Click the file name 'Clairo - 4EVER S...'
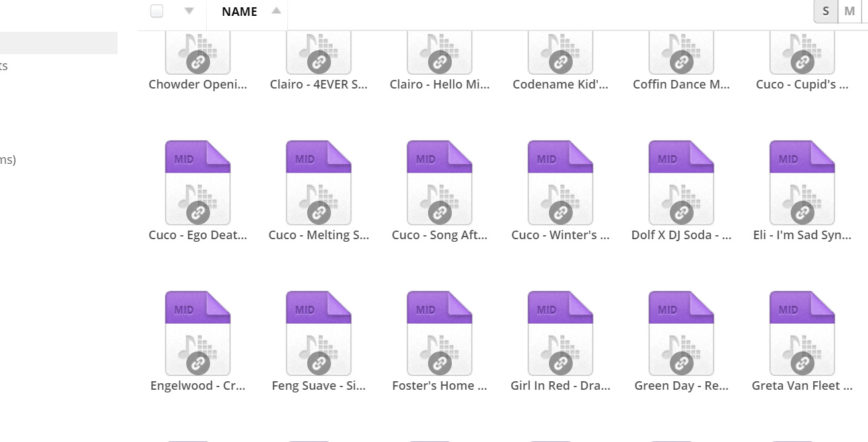868x442 pixels. tap(318, 85)
